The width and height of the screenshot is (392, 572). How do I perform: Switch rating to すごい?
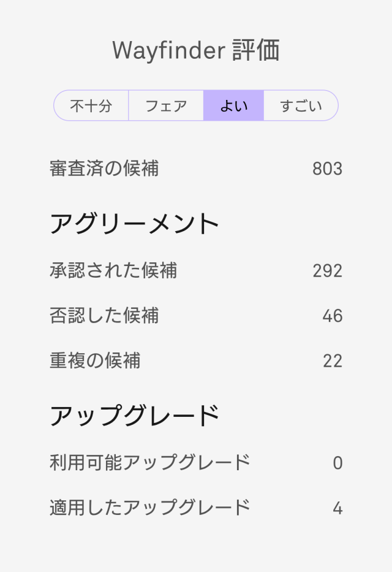[301, 106]
